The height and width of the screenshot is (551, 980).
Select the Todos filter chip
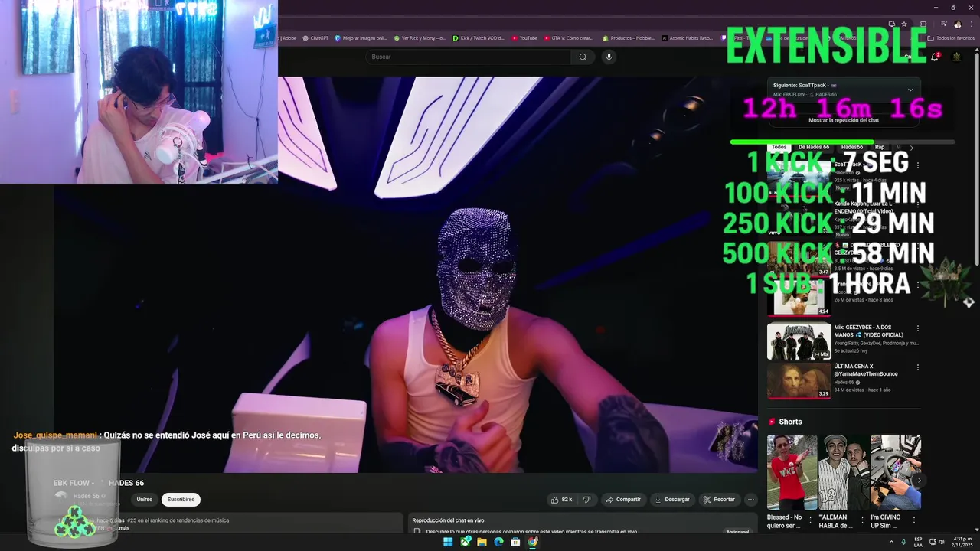click(779, 147)
